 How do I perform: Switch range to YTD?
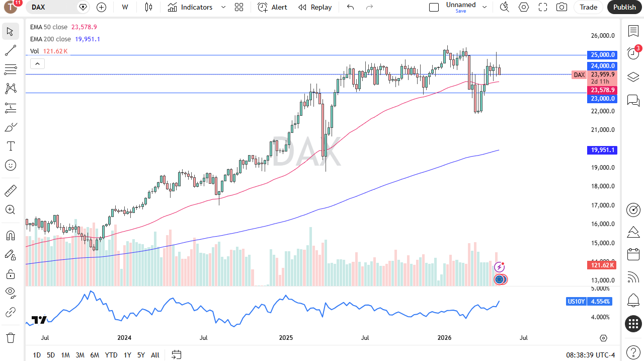(111, 355)
